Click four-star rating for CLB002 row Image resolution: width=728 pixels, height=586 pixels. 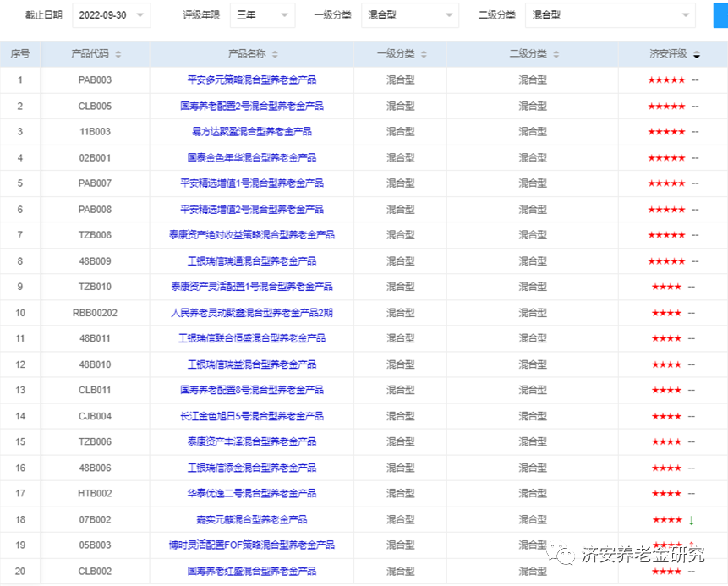(x=666, y=571)
